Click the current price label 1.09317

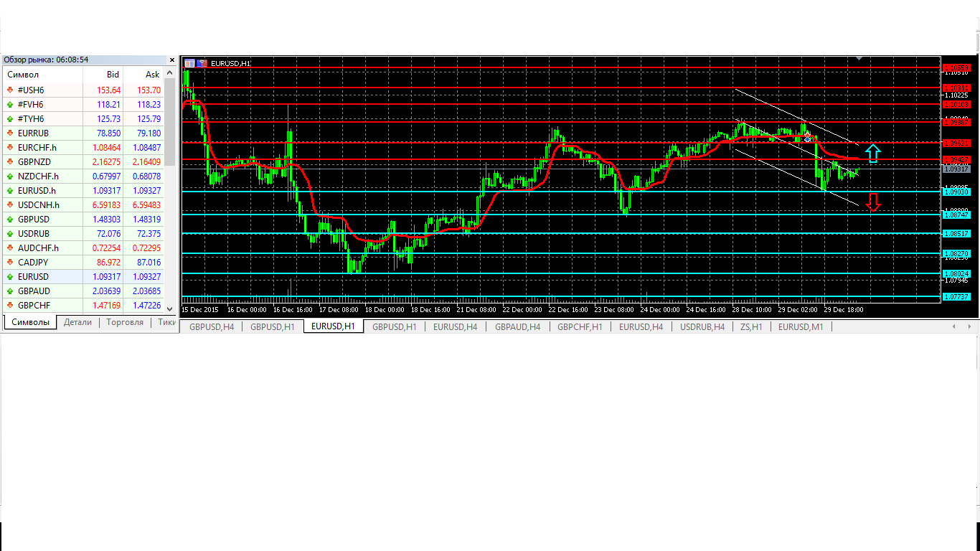[x=956, y=169]
